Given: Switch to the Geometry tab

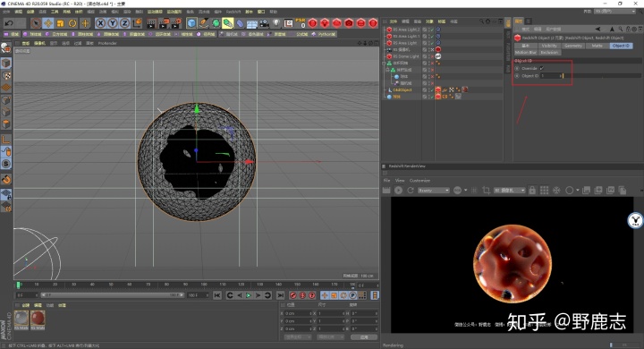Looking at the screenshot, I should coord(573,46).
